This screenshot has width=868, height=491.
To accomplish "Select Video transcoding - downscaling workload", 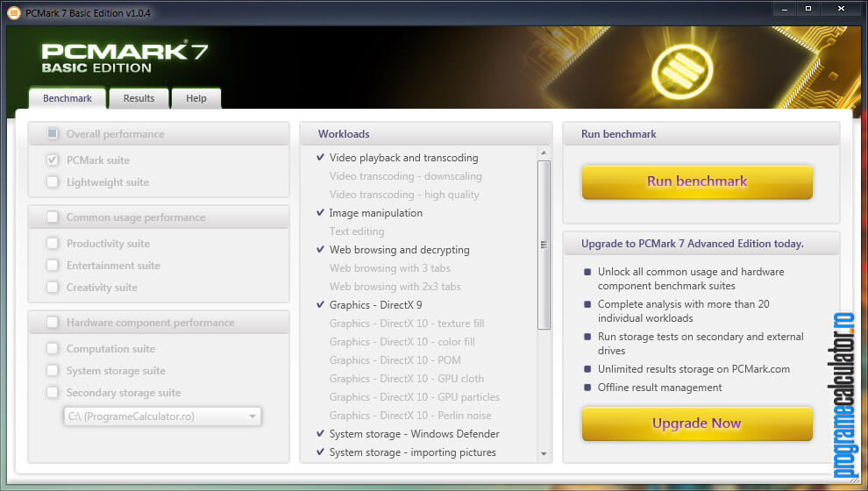I will point(405,176).
